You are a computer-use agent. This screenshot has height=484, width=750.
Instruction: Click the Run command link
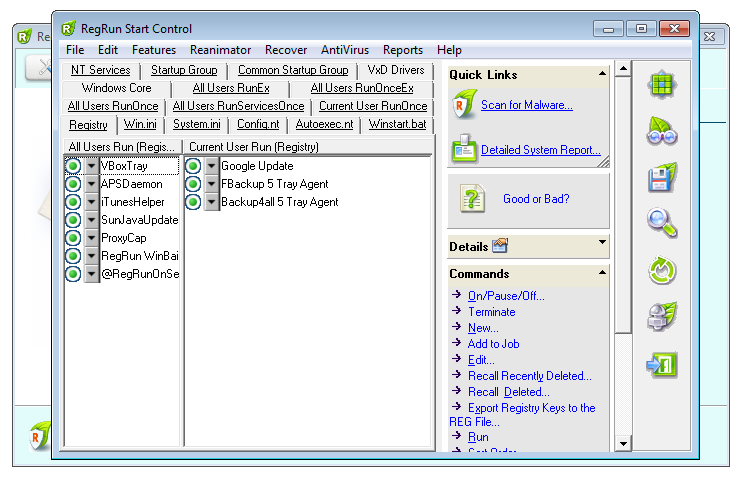tap(478, 437)
